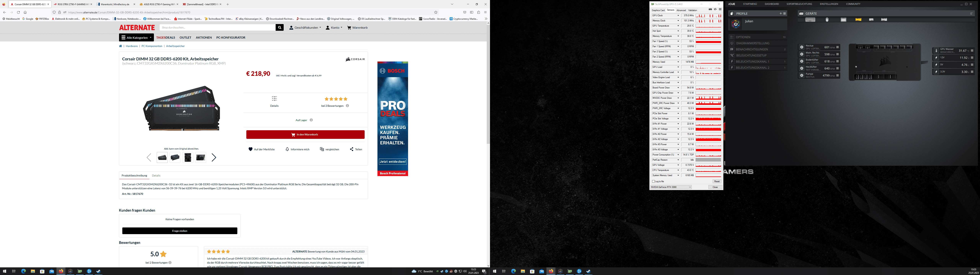Select the yellow highlighted device icon
Image resolution: width=980 pixels, height=275 pixels.
click(858, 20)
